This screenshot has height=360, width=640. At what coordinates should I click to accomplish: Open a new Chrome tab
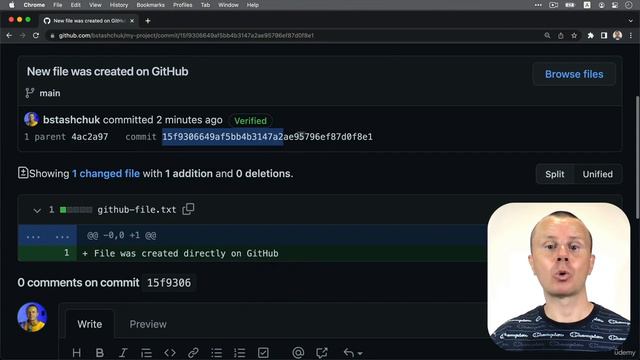(148, 21)
